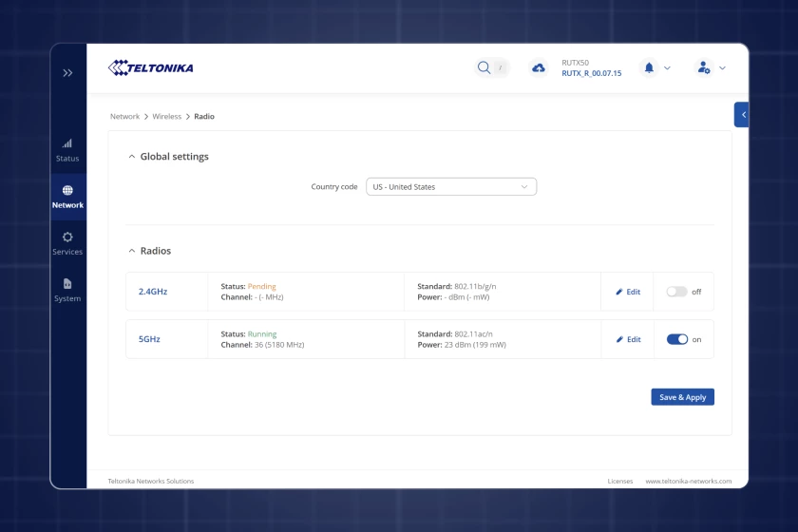Select the Network menu in sidebar
This screenshot has height=532, width=798.
[x=67, y=197]
